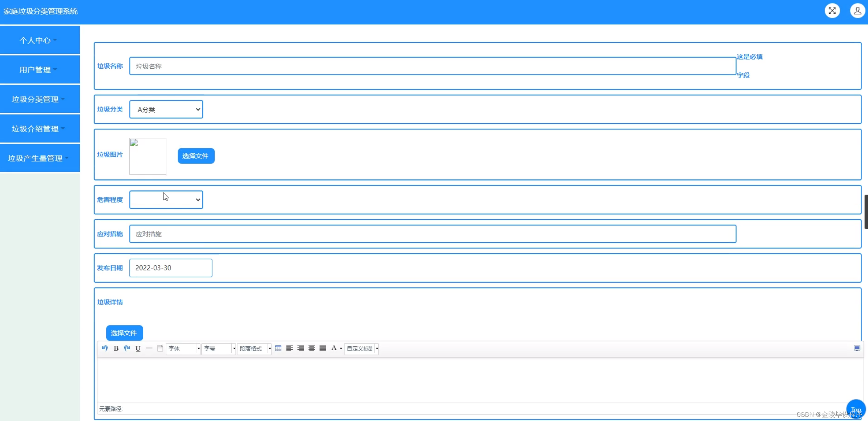This screenshot has width=868, height=421.
Task: Toggle bold formatting in editor
Action: point(116,348)
